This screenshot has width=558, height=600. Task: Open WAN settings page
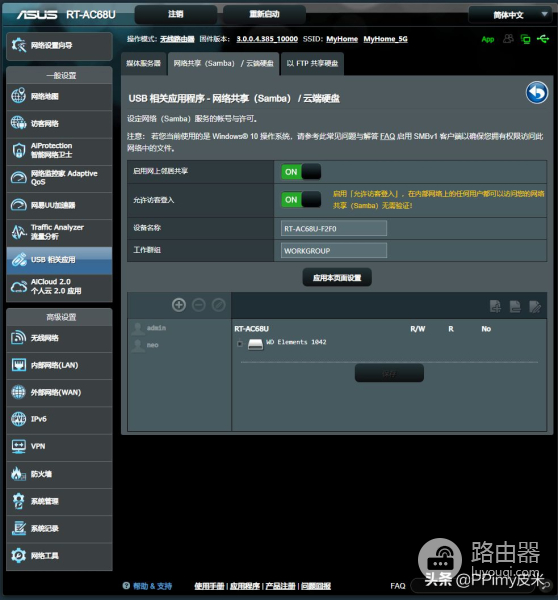point(59,393)
